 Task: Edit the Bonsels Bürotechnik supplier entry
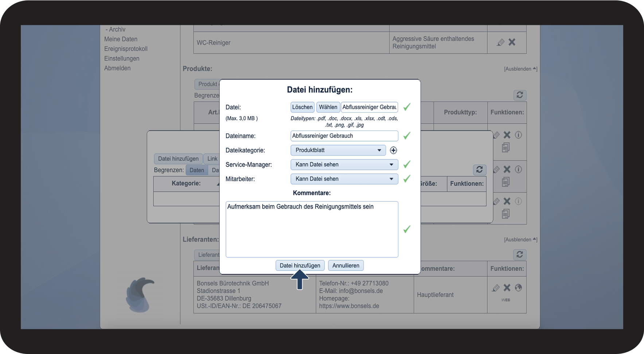(x=496, y=288)
